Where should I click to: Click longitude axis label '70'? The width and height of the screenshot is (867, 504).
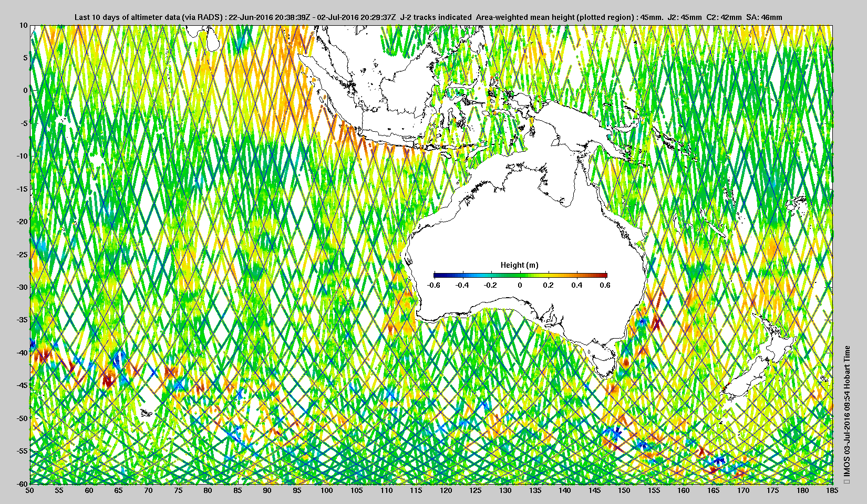point(149,490)
